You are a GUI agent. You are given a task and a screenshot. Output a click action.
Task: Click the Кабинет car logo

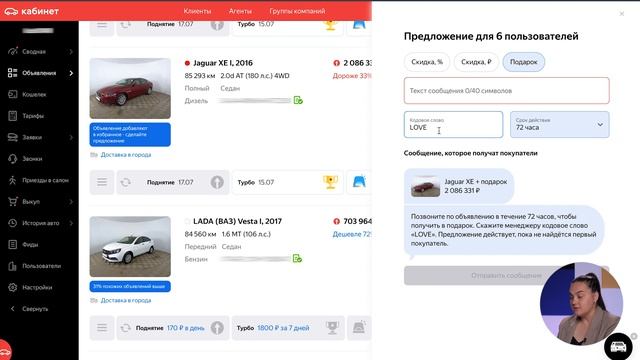click(11, 11)
